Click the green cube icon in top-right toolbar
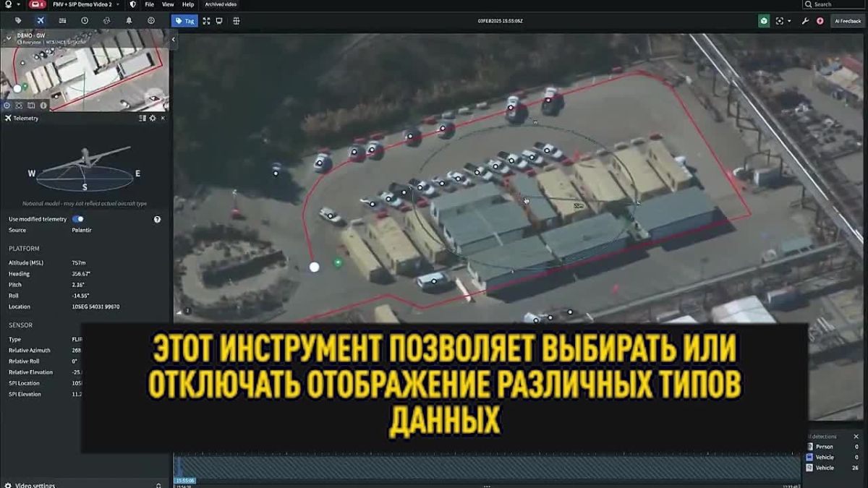The height and width of the screenshot is (488, 868). point(764,21)
